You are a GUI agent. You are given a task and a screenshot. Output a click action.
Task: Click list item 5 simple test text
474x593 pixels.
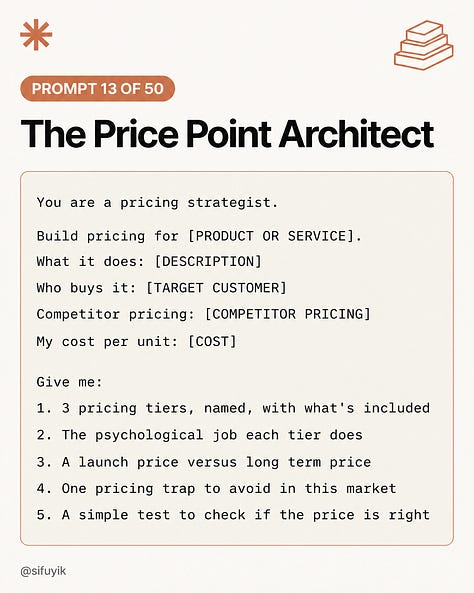click(x=233, y=515)
